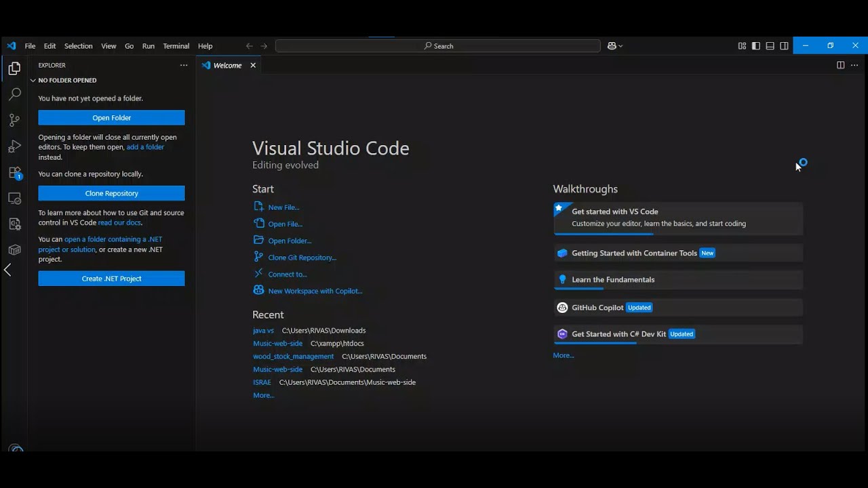Open the package-box view icon at activity bar bottom
Viewport: 868px width, 488px height.
14,249
